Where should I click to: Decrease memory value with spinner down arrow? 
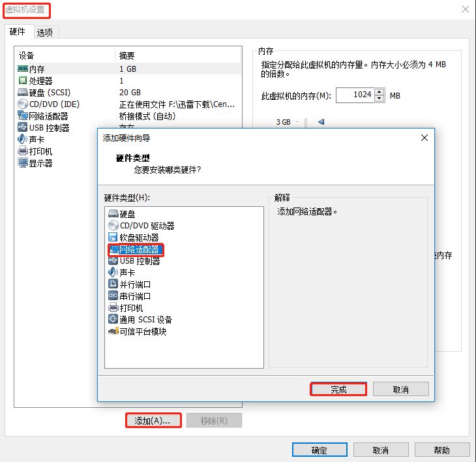tap(379, 99)
